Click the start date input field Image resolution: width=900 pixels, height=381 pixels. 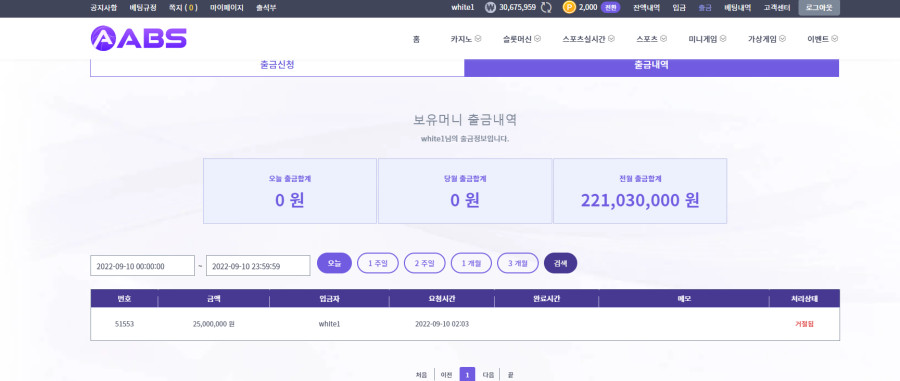click(142, 266)
